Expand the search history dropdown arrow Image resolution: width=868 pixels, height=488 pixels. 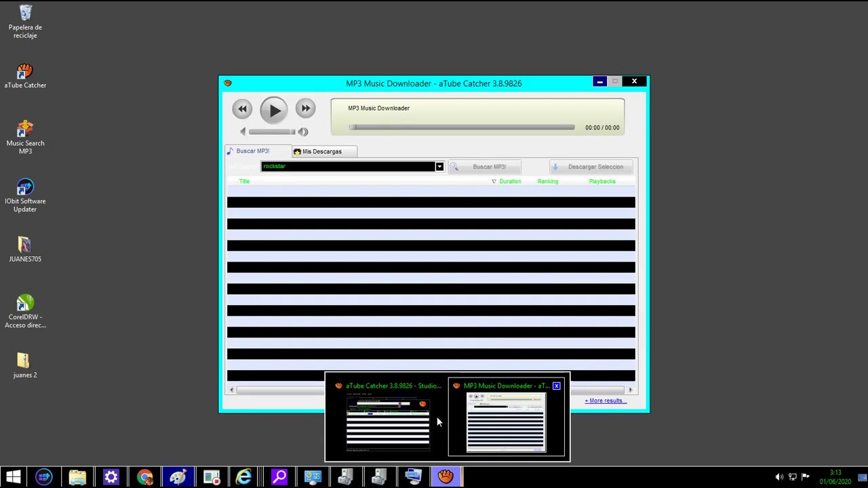pos(439,167)
